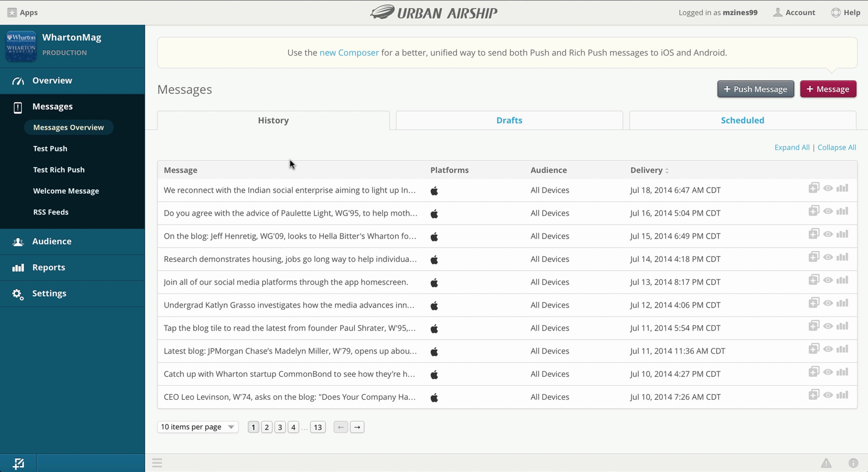Expand All message rows
Image resolution: width=868 pixels, height=472 pixels.
click(x=792, y=147)
